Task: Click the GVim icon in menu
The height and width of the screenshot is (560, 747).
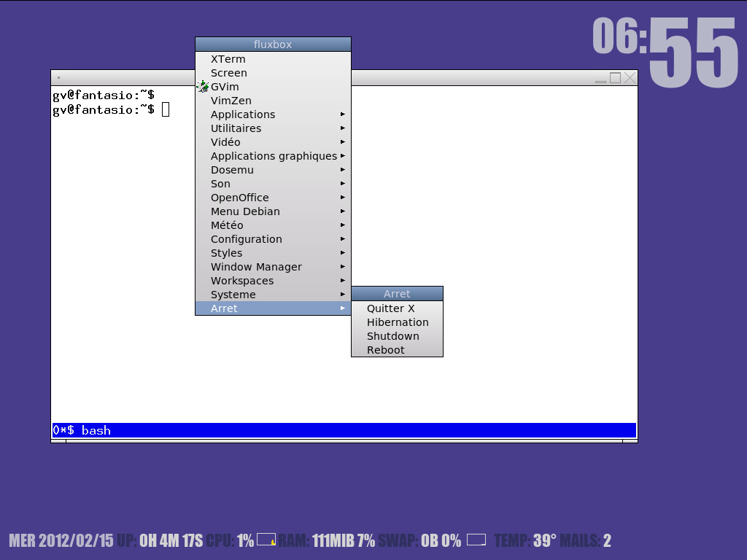Action: (x=204, y=87)
